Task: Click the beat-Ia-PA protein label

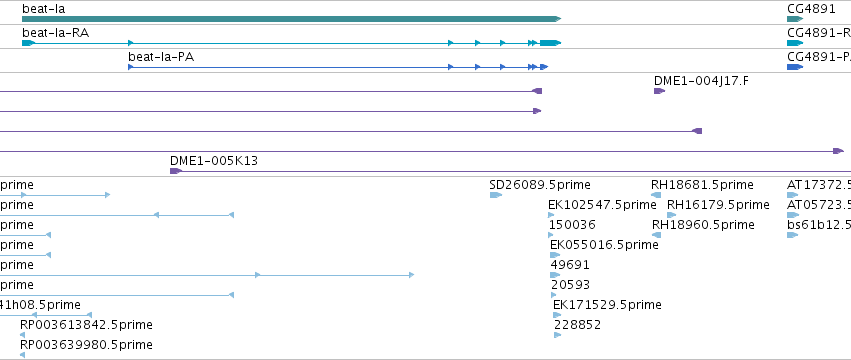Action: 161,56
